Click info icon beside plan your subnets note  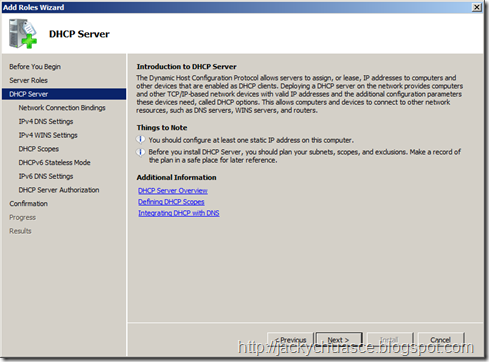[140, 152]
